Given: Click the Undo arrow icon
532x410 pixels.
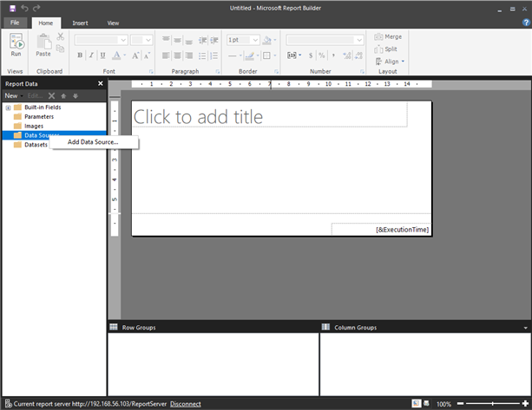Looking at the screenshot, I should click(x=24, y=8).
